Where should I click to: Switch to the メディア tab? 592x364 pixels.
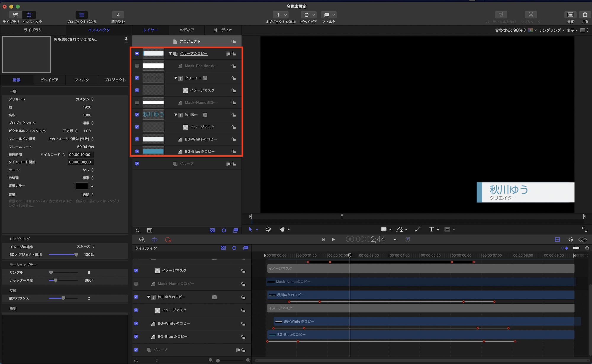click(186, 30)
